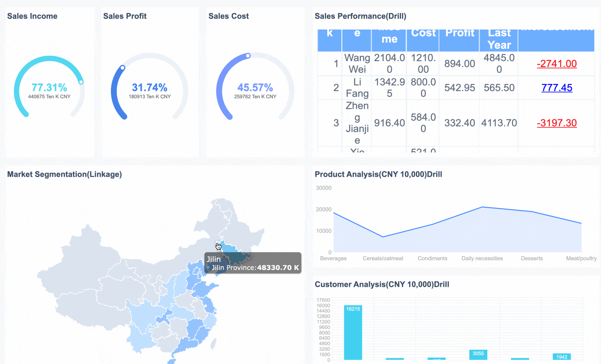Screen dimensions: 601x364
Task: Click the Cost column header in the table
Action: click(x=423, y=34)
